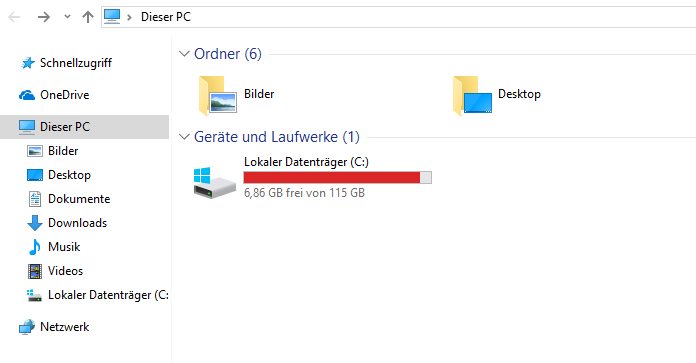Go up one level with up arrow
The height and width of the screenshot is (363, 696).
tap(88, 17)
